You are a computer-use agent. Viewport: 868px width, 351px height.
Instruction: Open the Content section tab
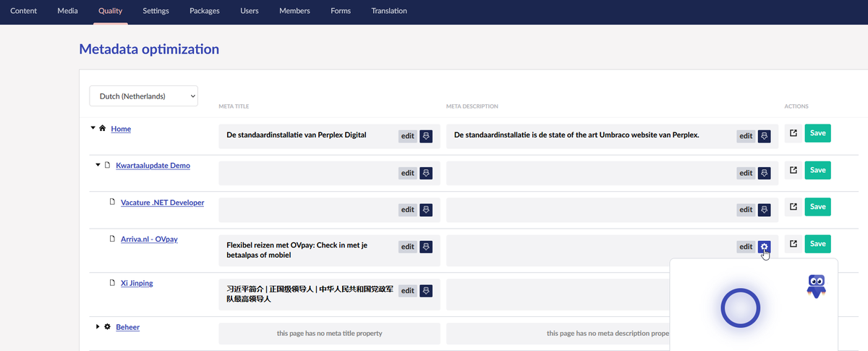24,11
